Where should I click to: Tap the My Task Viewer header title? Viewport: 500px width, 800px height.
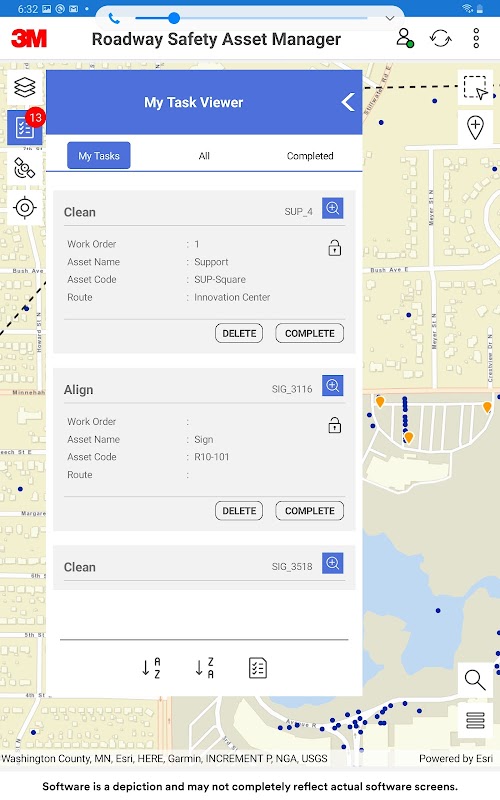click(194, 102)
